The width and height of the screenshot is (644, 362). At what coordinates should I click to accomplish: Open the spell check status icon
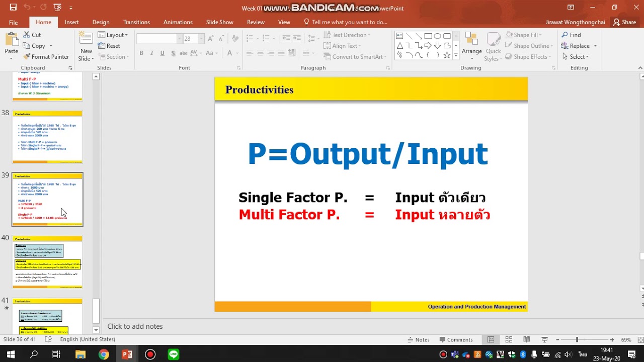click(x=48, y=339)
